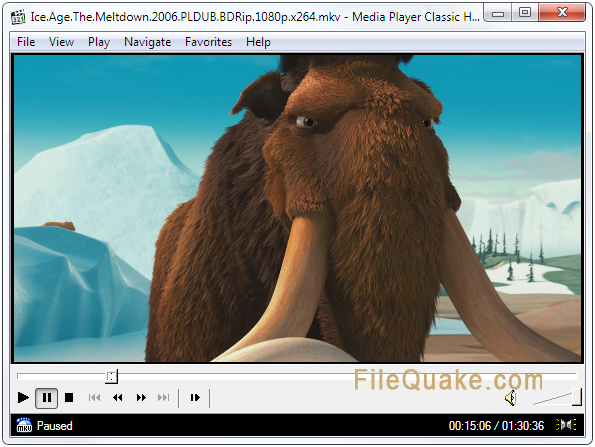Click the 00:15:06 / 01:30:36 time display
The image size is (595, 447).
point(496,426)
